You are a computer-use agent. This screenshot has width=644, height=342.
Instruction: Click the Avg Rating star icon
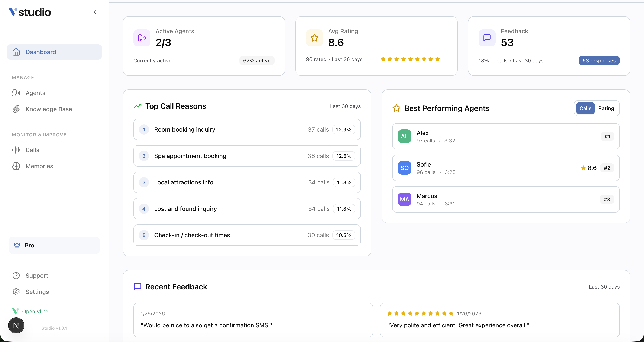[x=314, y=38]
